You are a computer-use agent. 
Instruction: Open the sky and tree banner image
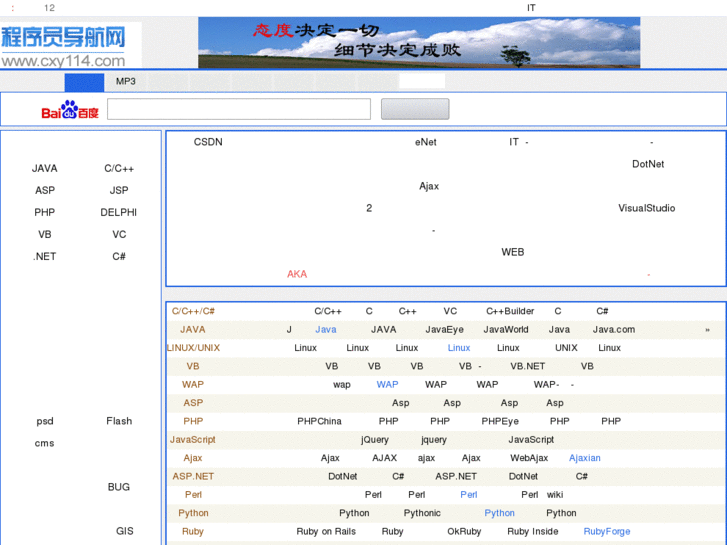coord(418,43)
